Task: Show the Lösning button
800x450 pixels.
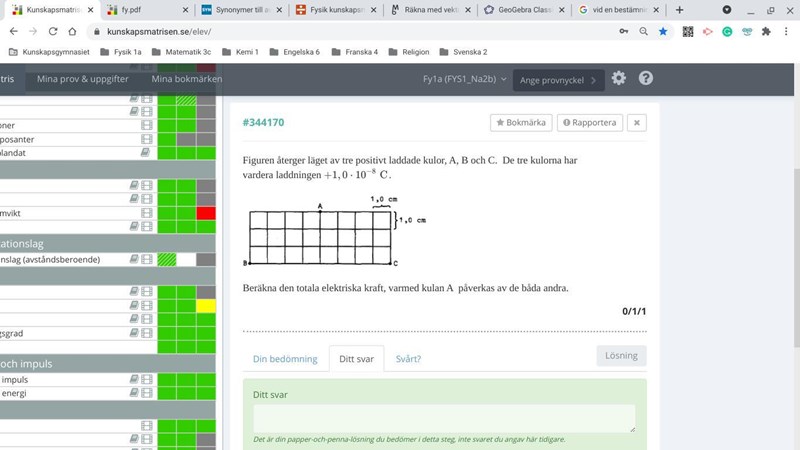Action: point(621,356)
